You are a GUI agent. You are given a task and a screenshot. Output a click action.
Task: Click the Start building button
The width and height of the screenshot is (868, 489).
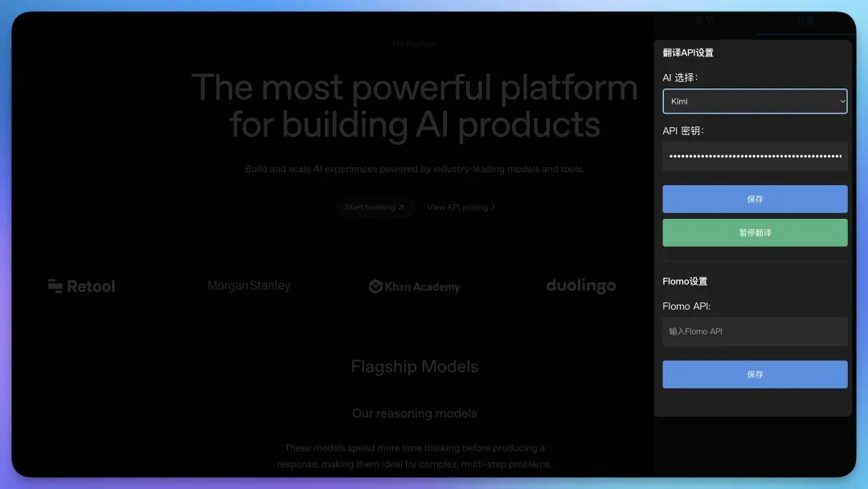(x=375, y=208)
